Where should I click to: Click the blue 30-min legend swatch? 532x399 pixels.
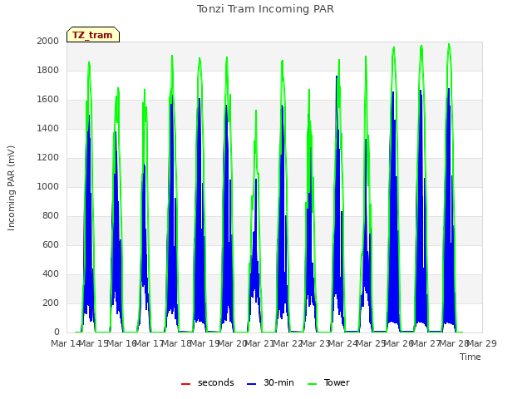[251, 384]
